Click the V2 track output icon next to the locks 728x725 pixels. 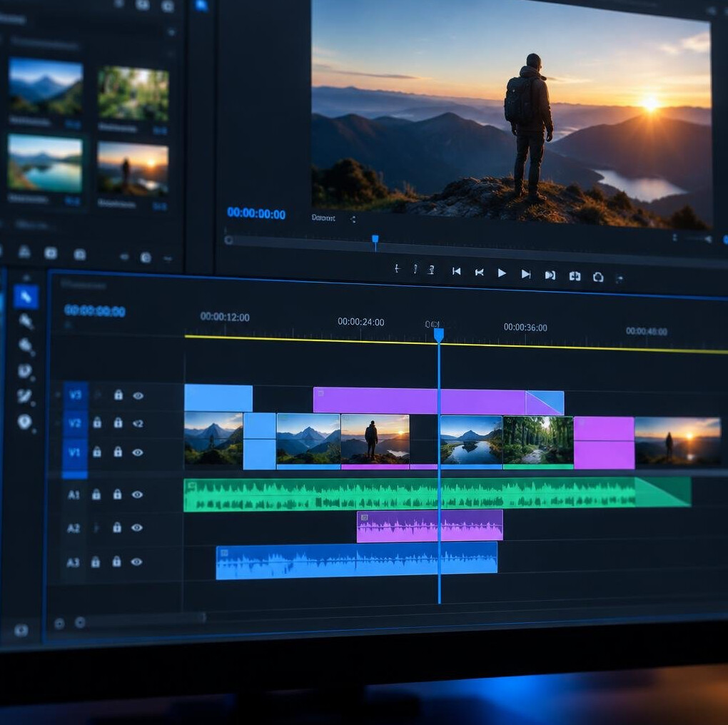pos(138,423)
